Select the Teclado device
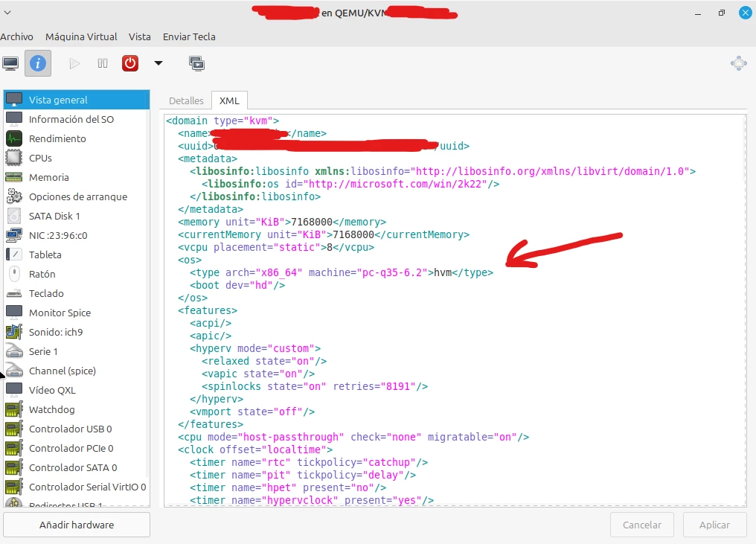 pos(77,293)
